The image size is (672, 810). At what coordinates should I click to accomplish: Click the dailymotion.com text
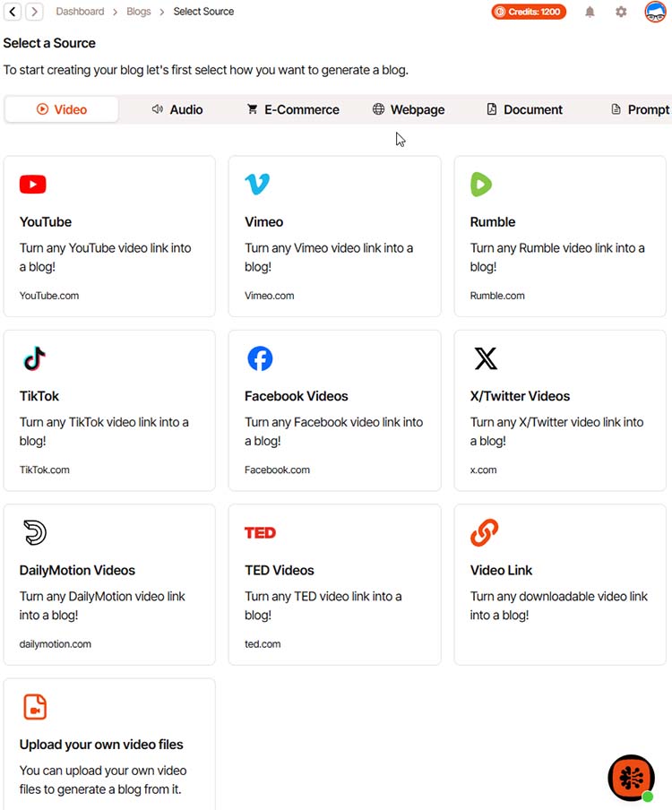pos(56,643)
